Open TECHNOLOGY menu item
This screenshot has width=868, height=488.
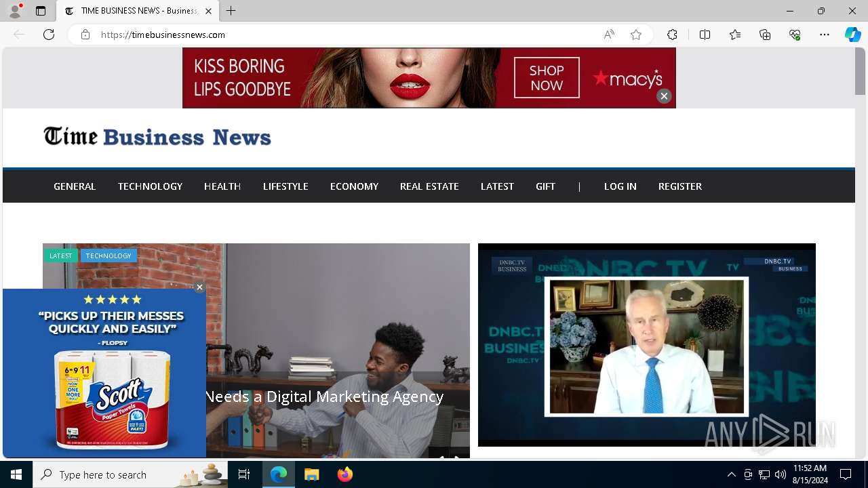[x=150, y=186]
